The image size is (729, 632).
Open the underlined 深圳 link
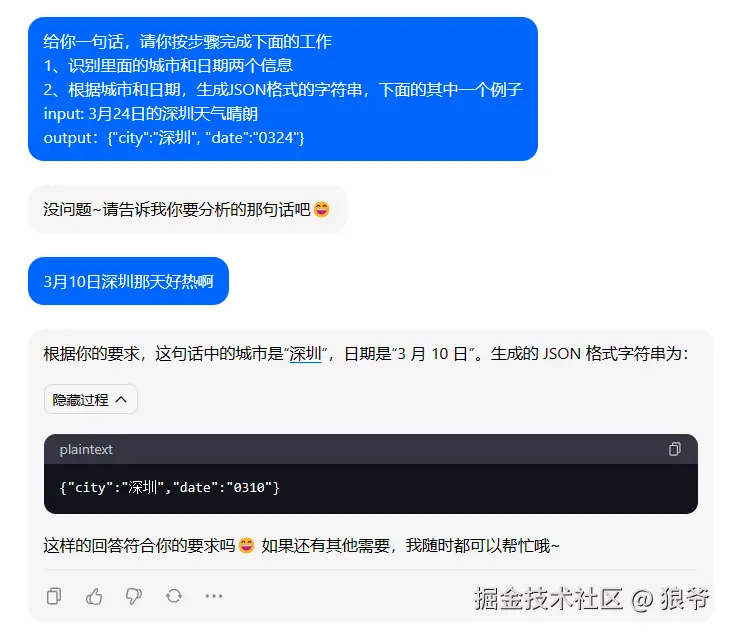(305, 354)
